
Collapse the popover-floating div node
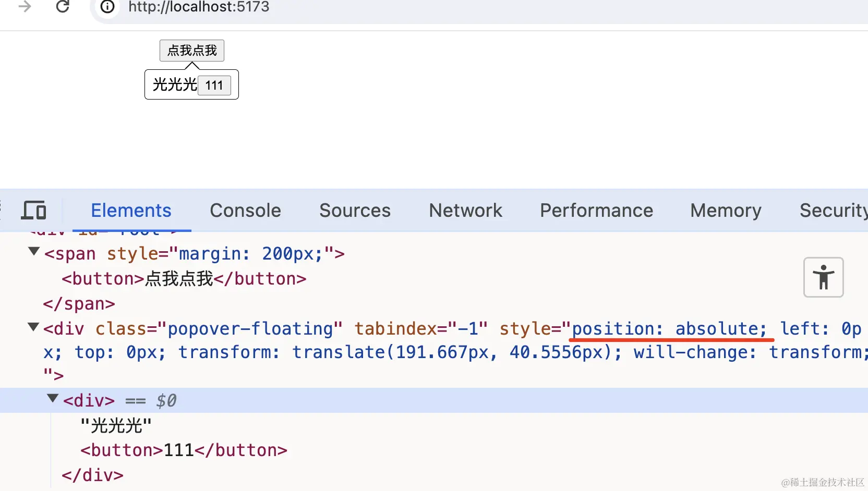click(x=33, y=327)
